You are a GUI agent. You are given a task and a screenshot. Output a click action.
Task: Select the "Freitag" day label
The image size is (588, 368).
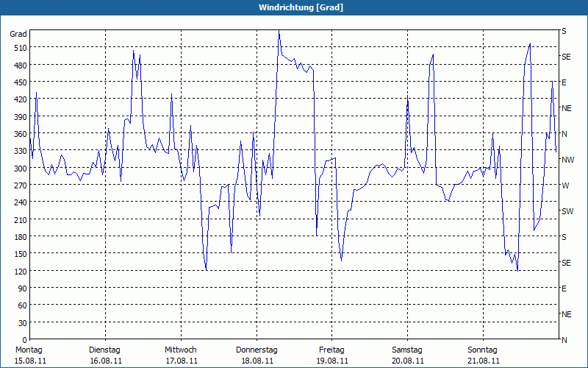(331, 350)
